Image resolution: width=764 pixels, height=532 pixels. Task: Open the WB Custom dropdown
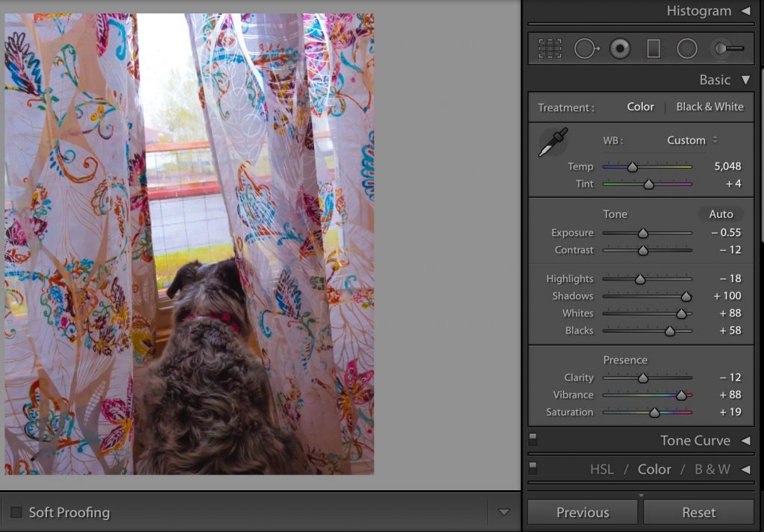pos(687,140)
